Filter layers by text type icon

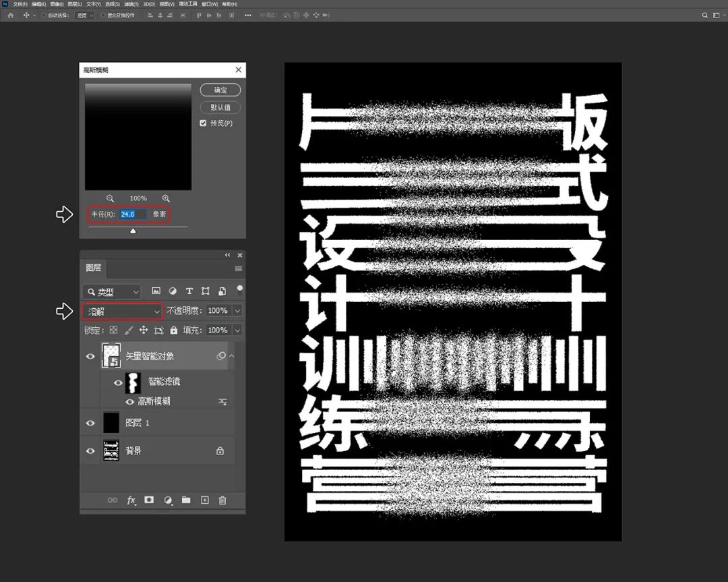pyautogui.click(x=189, y=291)
